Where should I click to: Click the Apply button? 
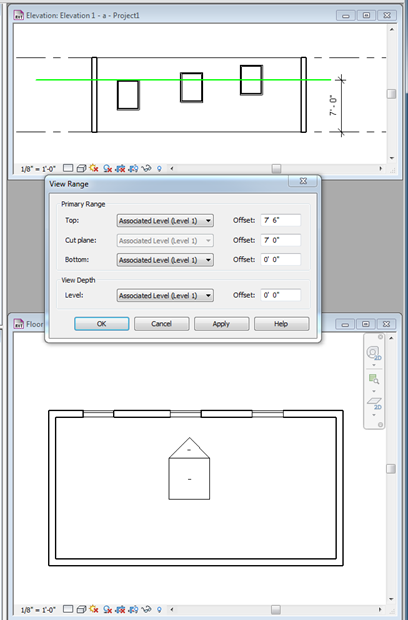(221, 323)
